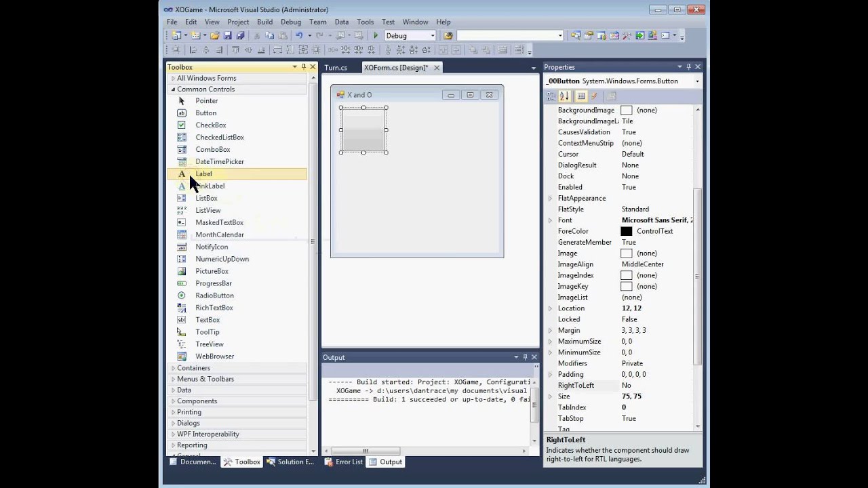Sort properties alphabetically
The width and height of the screenshot is (868, 488).
(x=565, y=96)
